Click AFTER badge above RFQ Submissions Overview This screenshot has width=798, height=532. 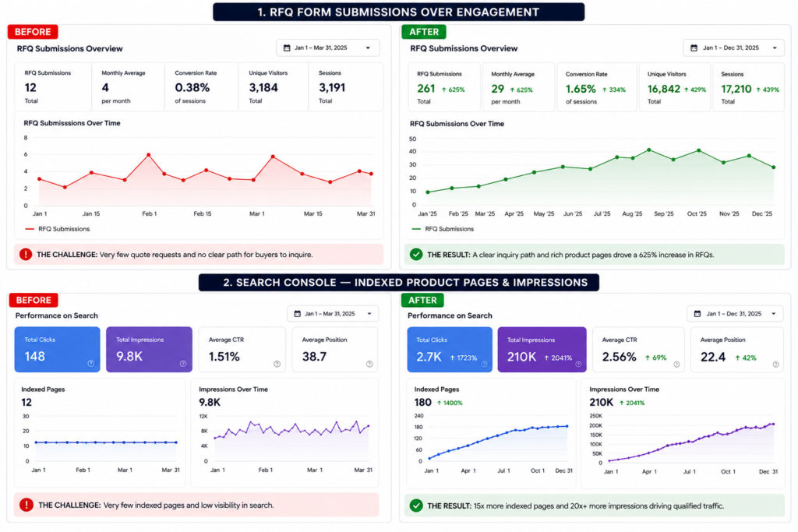pos(424,31)
